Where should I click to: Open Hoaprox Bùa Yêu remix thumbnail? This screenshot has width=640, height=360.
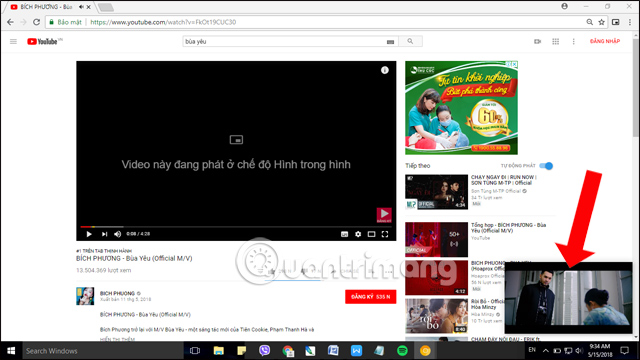[x=436, y=278]
